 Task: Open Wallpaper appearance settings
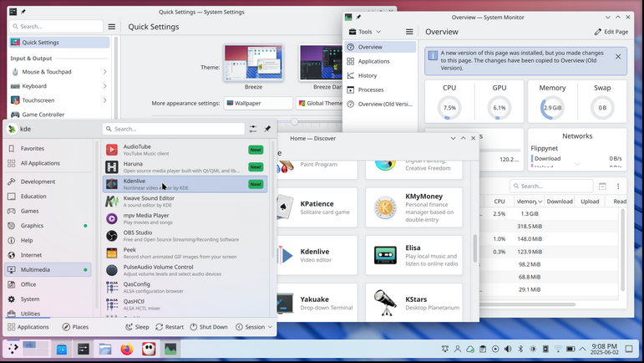(x=258, y=103)
